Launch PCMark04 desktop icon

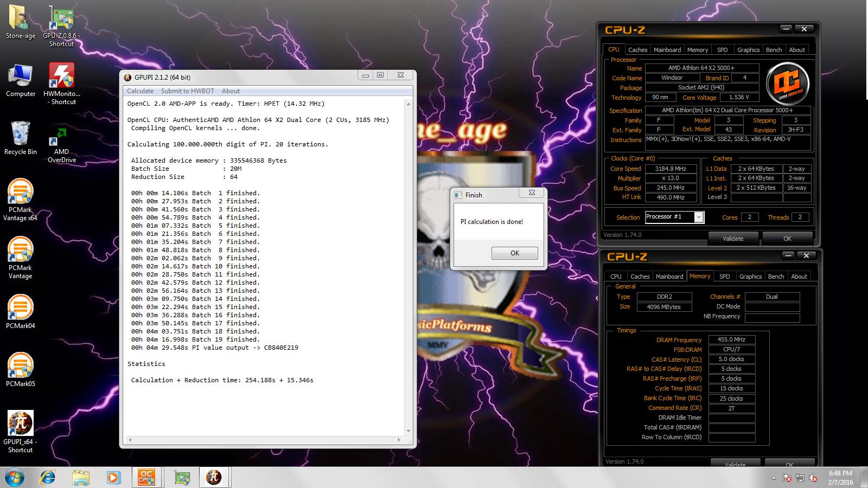point(21,312)
